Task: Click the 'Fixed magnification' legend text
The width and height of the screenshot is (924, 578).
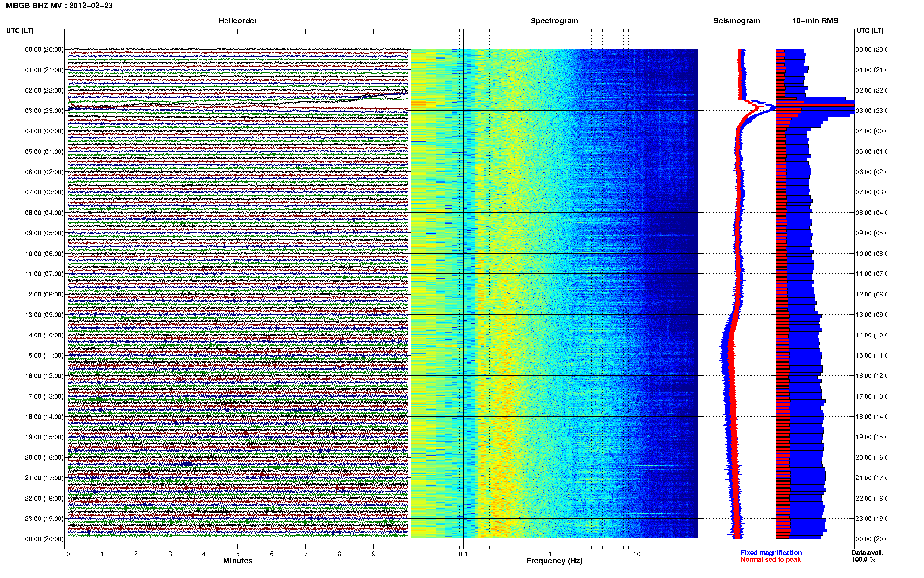Action: tap(771, 553)
